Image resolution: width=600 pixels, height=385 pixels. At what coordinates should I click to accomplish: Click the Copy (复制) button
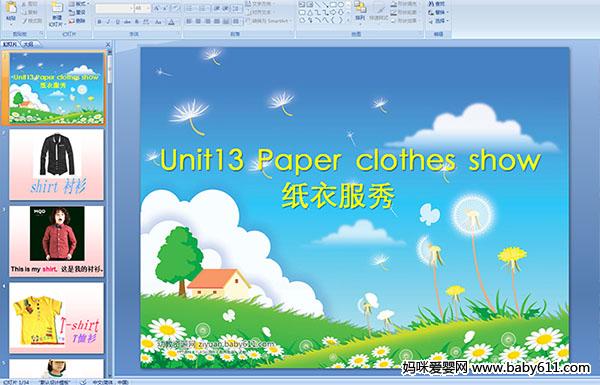30,12
